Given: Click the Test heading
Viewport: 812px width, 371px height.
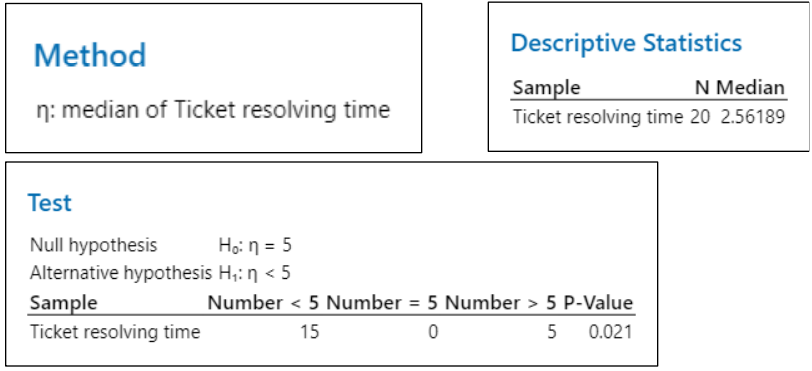Looking at the screenshot, I should 50,203.
